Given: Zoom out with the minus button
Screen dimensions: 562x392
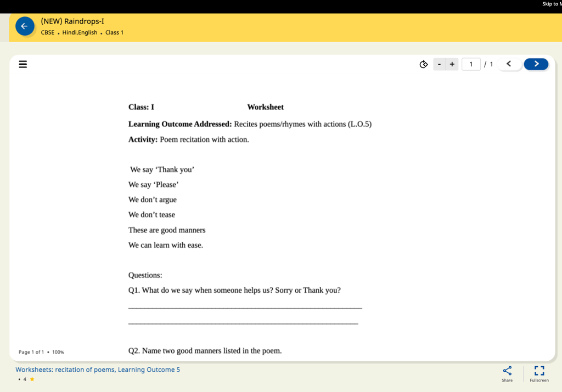Looking at the screenshot, I should [440, 64].
